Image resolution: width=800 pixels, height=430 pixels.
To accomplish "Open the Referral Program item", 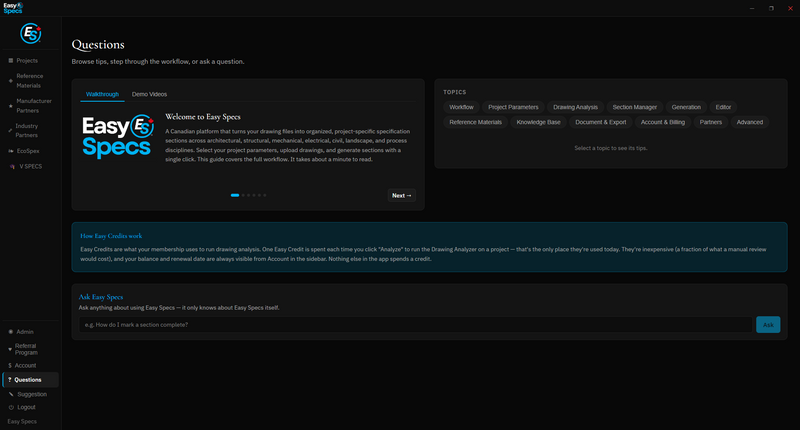I will point(26,349).
